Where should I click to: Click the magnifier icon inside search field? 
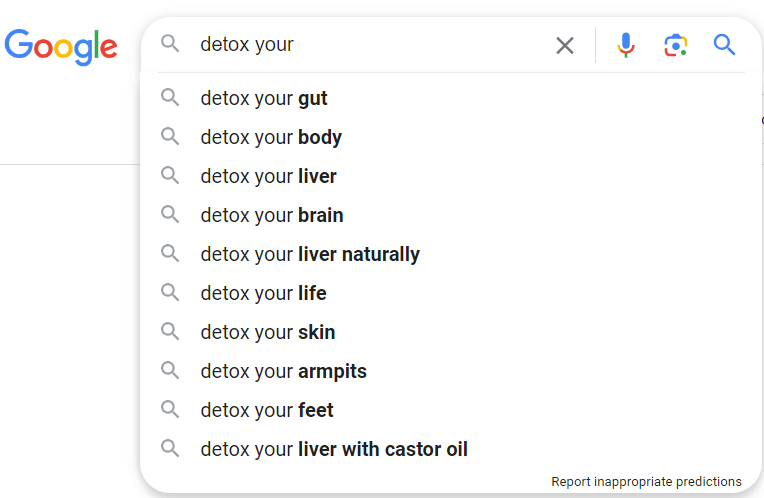coord(171,44)
